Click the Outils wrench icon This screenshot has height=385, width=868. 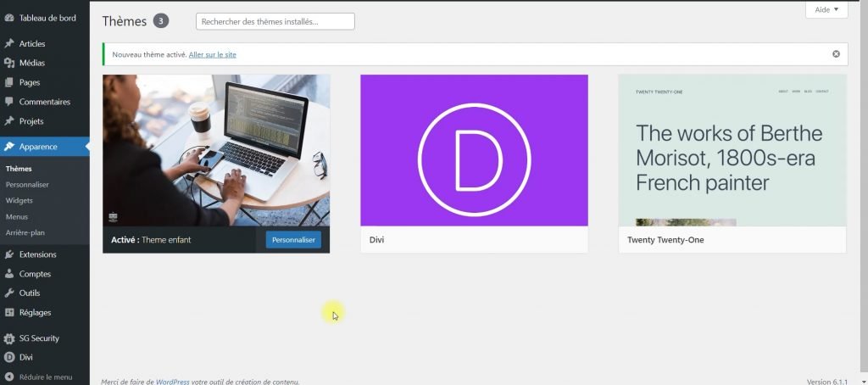tap(9, 293)
